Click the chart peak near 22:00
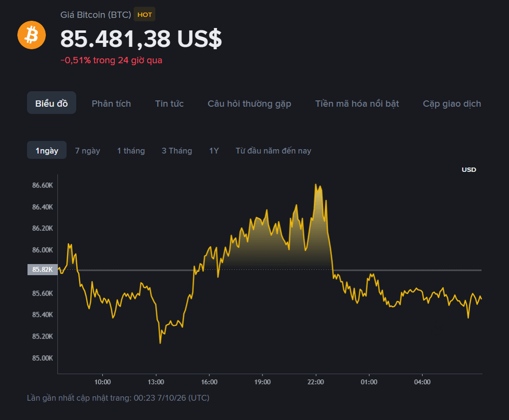Image resolution: width=509 pixels, height=420 pixels. pos(316,185)
